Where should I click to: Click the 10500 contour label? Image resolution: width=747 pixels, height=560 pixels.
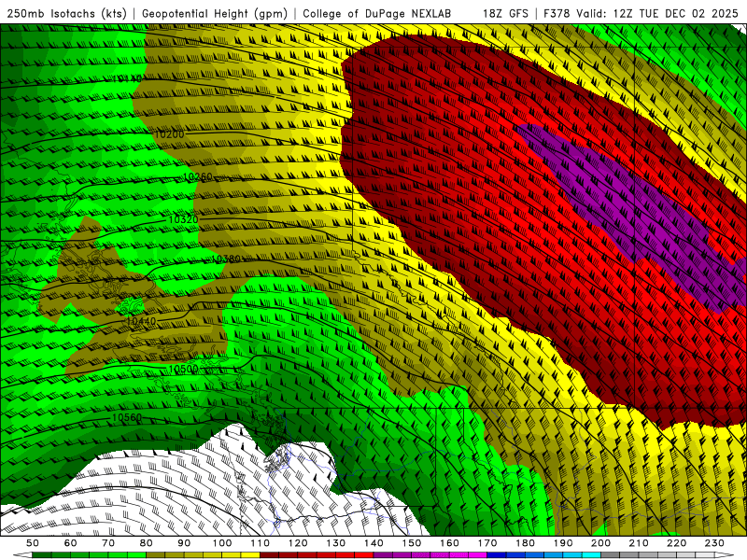point(183,369)
